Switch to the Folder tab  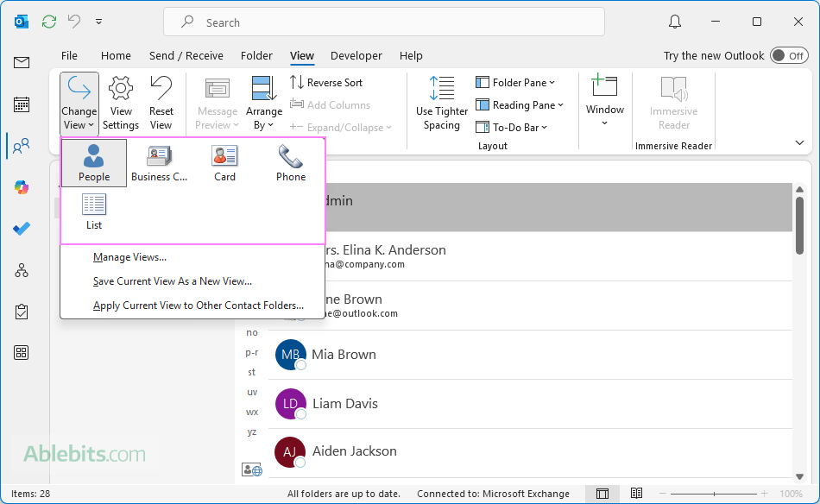256,55
